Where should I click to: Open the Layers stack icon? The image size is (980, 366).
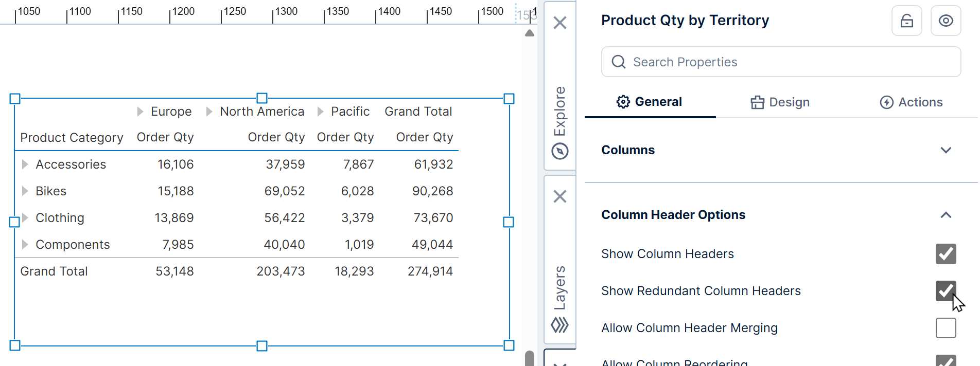(559, 325)
